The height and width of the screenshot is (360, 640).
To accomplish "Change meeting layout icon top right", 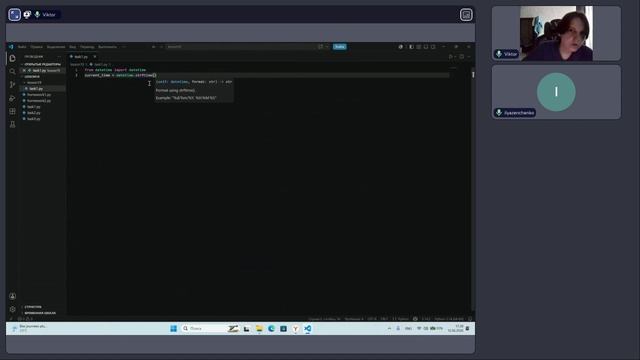I will [x=466, y=15].
